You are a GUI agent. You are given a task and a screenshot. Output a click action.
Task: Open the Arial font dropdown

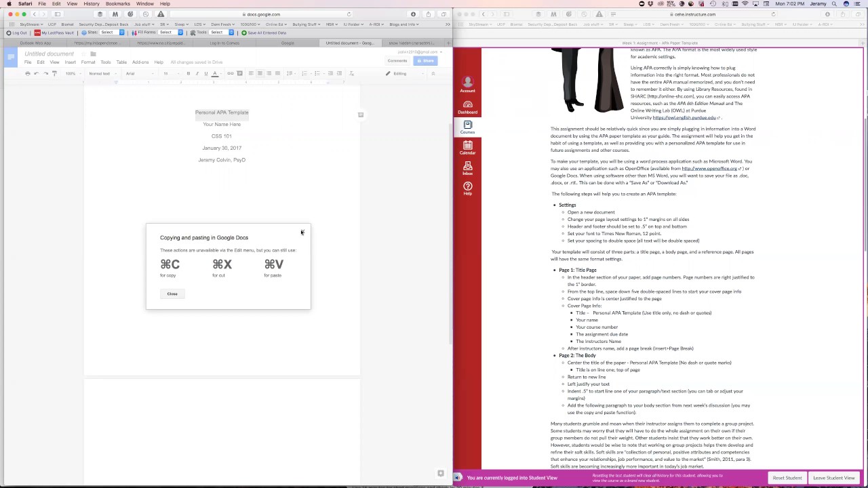pos(140,73)
